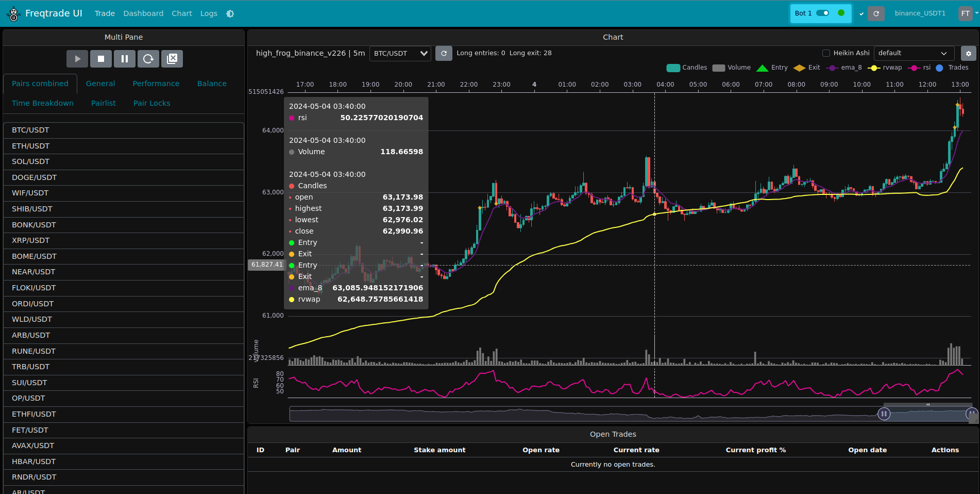Refresh the chart with the reload icon
This screenshot has width=980, height=494.
[444, 53]
